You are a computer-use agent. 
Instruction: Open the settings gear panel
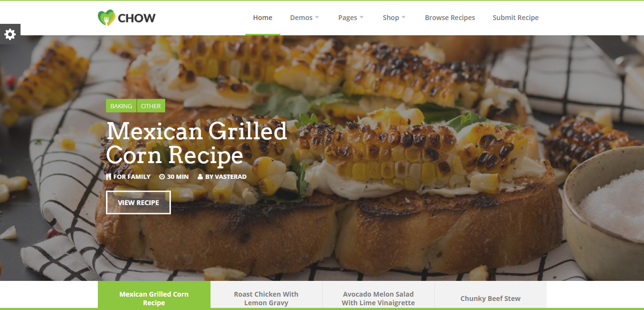pos(10,34)
